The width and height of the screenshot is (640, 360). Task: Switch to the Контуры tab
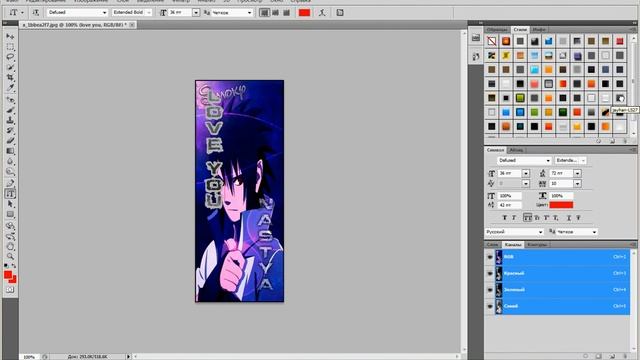[x=537, y=244]
